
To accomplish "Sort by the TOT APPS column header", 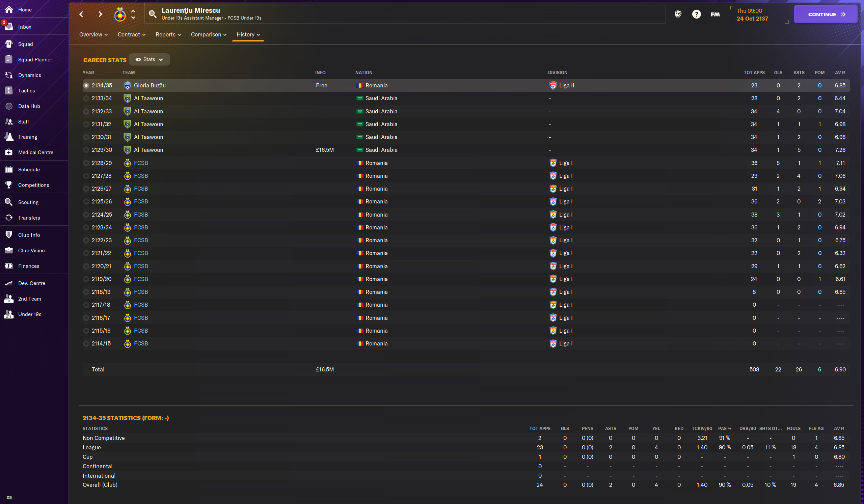I will pyautogui.click(x=754, y=72).
